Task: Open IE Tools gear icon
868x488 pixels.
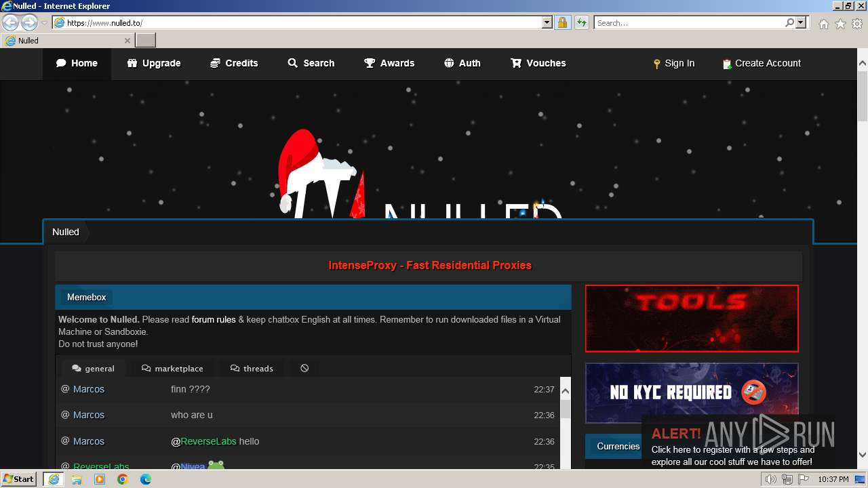Action: pyautogui.click(x=857, y=24)
